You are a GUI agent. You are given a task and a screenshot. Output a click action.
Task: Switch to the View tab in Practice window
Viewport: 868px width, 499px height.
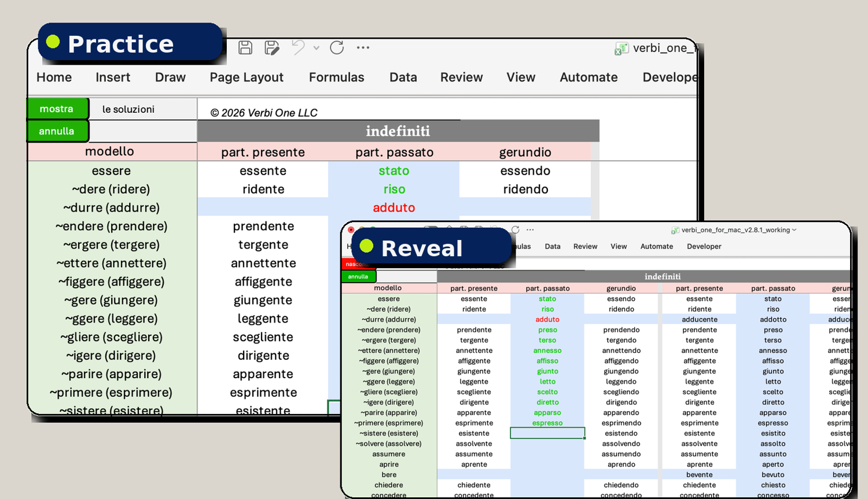click(521, 77)
